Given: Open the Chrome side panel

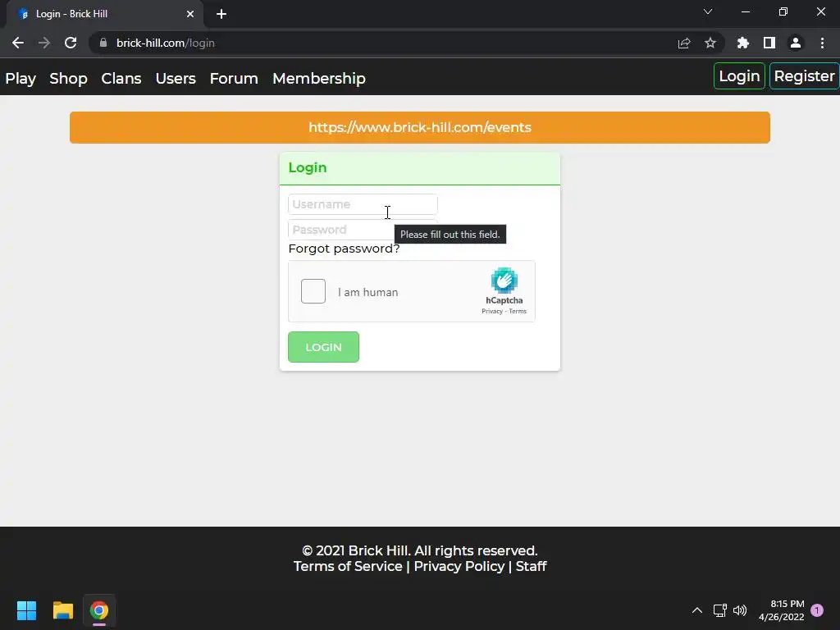Looking at the screenshot, I should pyautogui.click(x=769, y=43).
